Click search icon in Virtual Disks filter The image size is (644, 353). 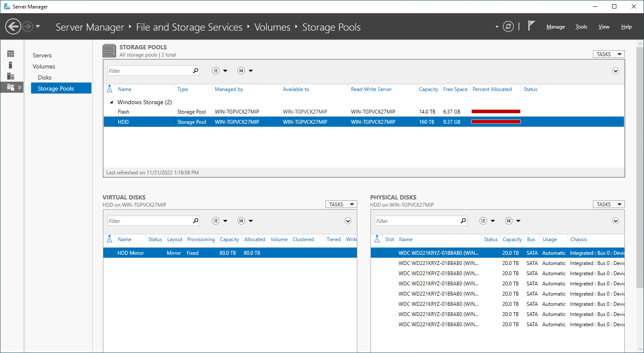pyautogui.click(x=196, y=221)
